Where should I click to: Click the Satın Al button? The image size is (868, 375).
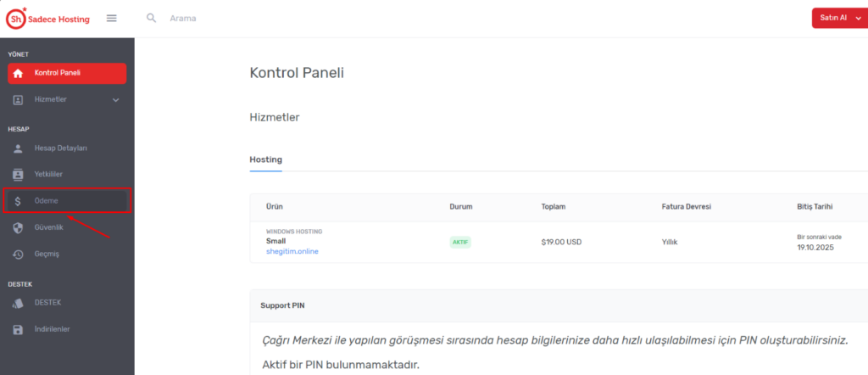pos(833,19)
